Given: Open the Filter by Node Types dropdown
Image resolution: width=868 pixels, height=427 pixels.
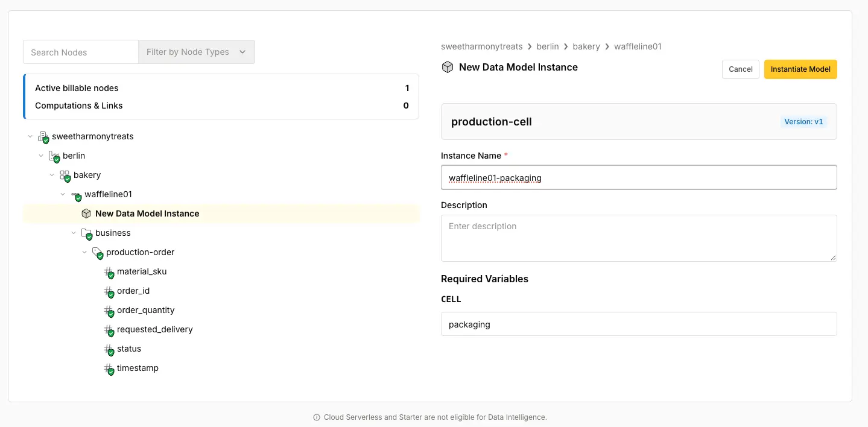Looking at the screenshot, I should [x=197, y=52].
